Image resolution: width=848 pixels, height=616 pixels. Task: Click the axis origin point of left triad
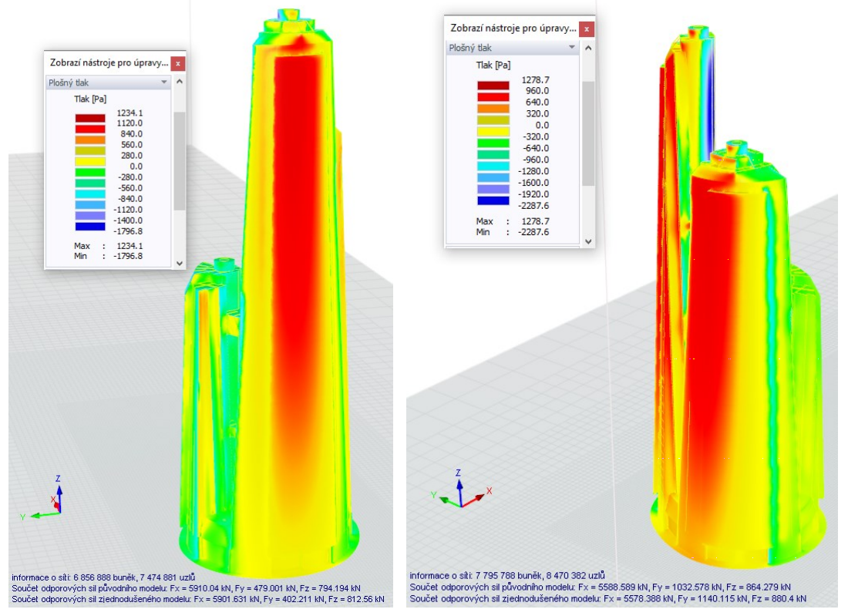coord(60,513)
